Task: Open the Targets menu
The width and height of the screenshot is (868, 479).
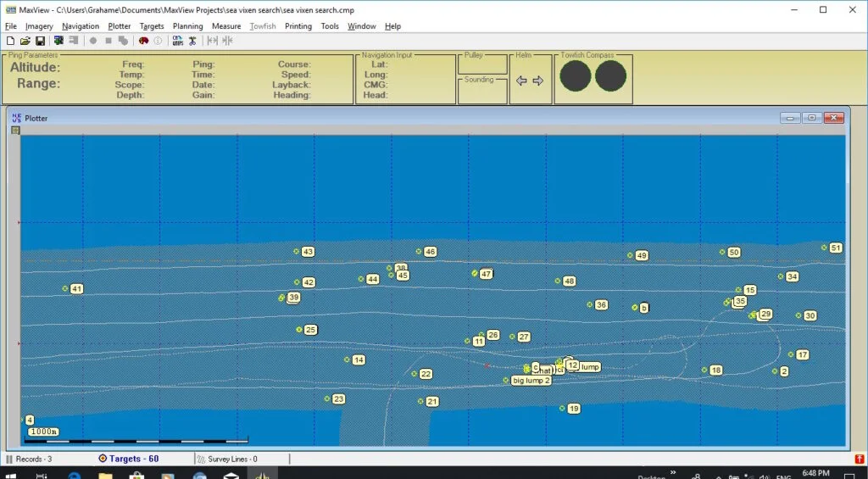Action: pyautogui.click(x=152, y=26)
